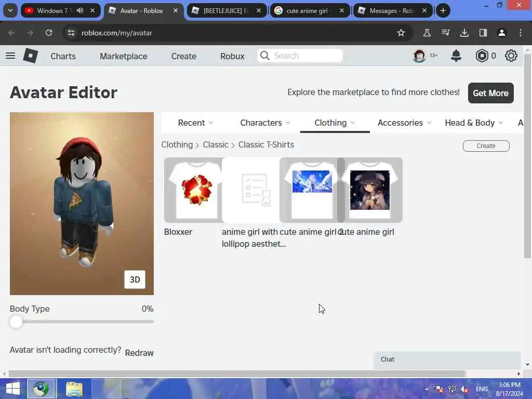
Task: Click inside the Roblox search field
Action: tap(300, 56)
